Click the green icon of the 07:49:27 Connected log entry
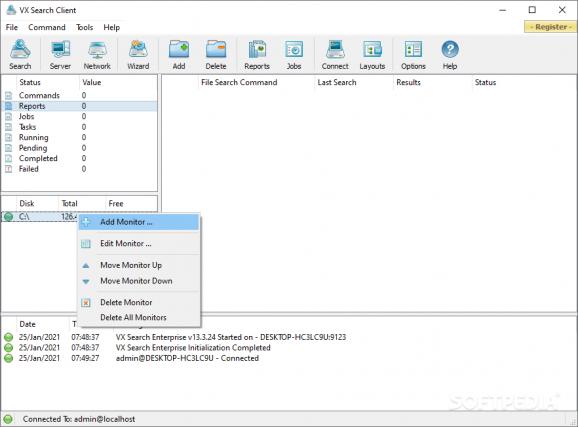The height and width of the screenshot is (427, 578). tap(8, 358)
